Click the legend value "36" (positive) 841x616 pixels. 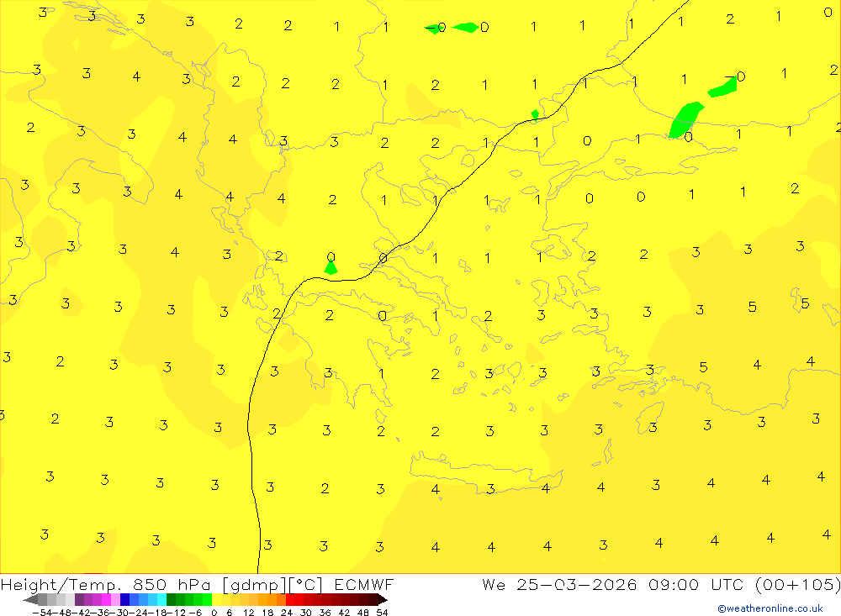325,613
